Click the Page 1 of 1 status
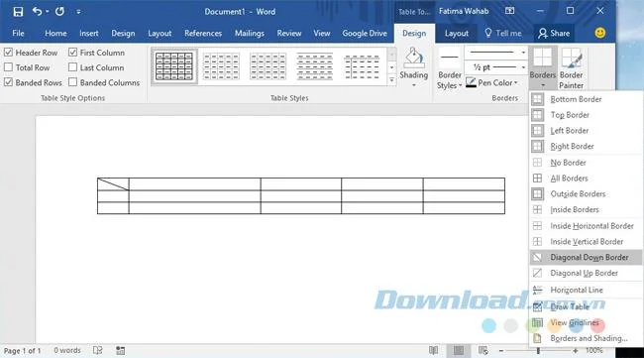The width and height of the screenshot is (644, 358). [x=22, y=351]
